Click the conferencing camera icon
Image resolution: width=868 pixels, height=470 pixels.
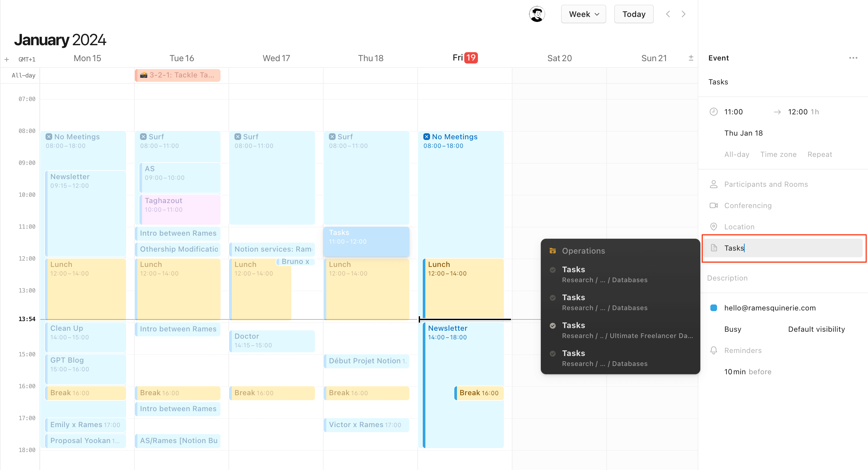(713, 205)
